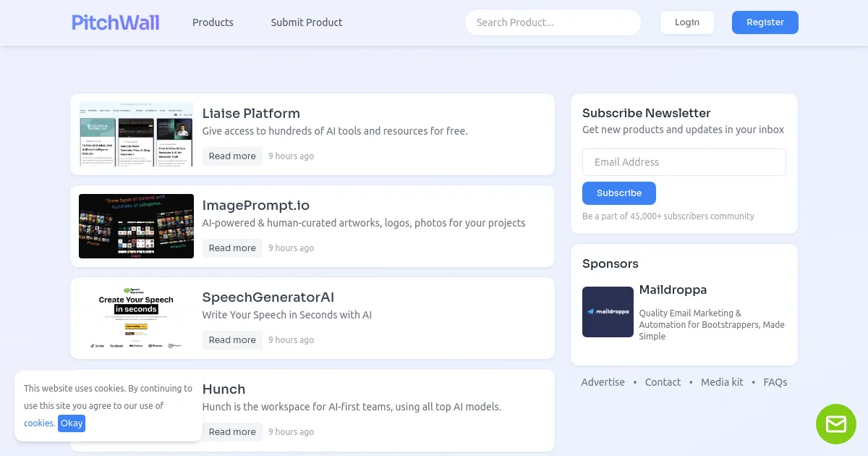Open the Products menu item
The height and width of the screenshot is (456, 868).
point(213,22)
